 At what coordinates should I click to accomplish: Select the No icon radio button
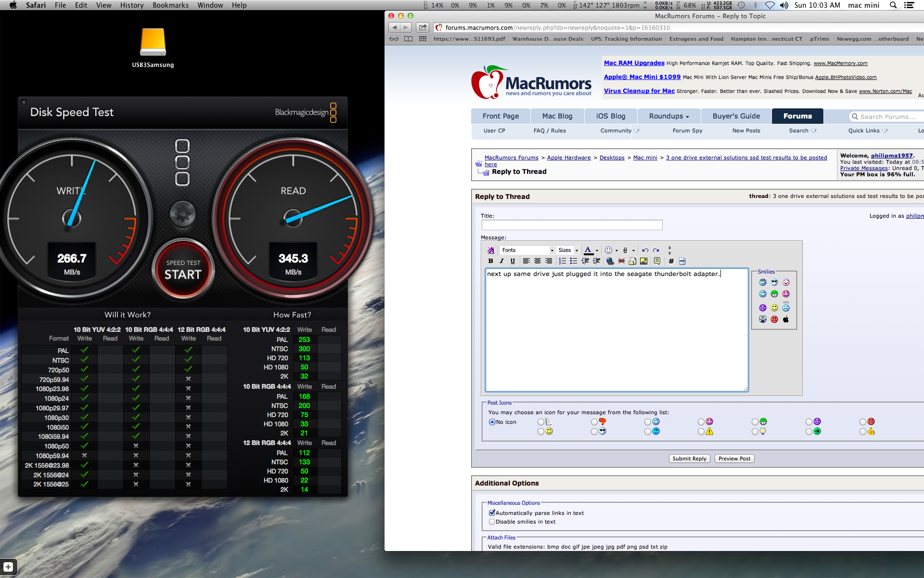(x=492, y=422)
